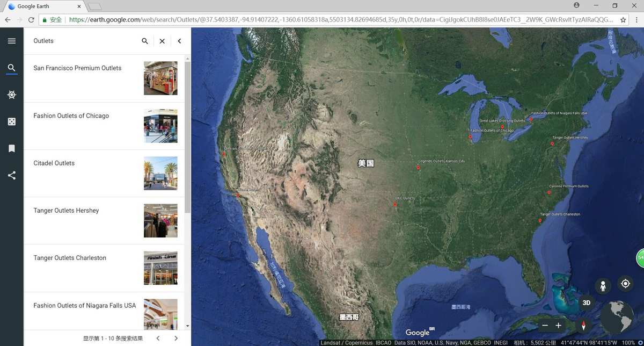Drop Pegman for Street View
Screen dimensions: 644x346
tap(603, 286)
